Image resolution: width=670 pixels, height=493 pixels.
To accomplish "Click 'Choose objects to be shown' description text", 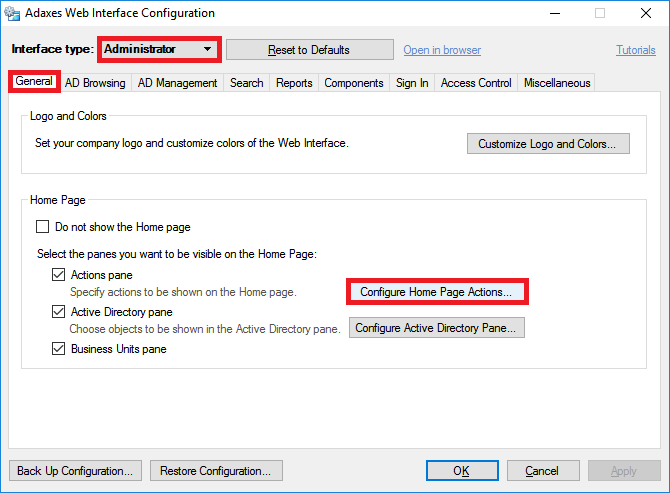I will click(205, 329).
